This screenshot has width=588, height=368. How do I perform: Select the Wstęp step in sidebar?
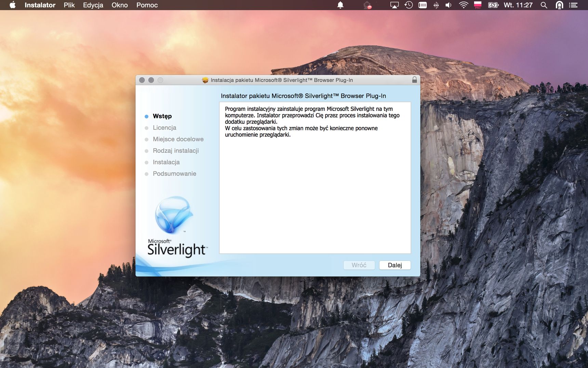[x=162, y=116]
